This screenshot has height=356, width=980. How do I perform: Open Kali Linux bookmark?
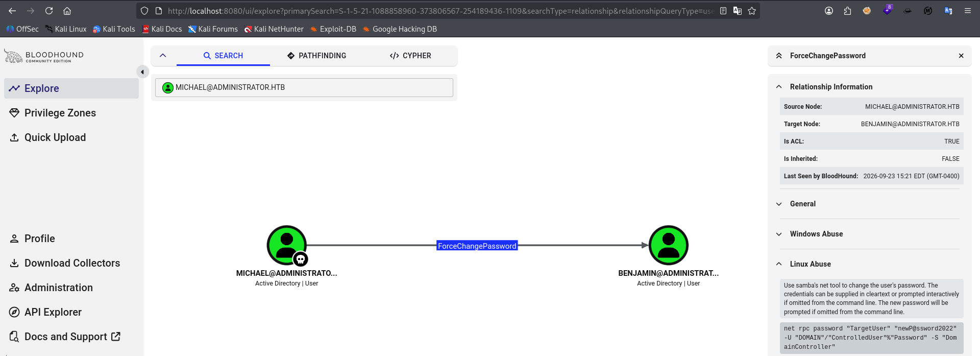(x=66, y=29)
